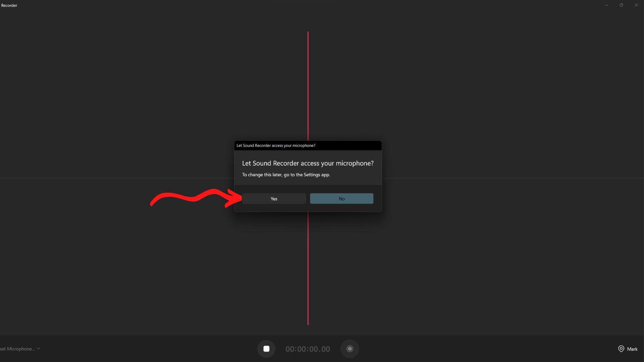644x362 pixels.
Task: Click the Recorder title in the title bar
Action: [9, 5]
